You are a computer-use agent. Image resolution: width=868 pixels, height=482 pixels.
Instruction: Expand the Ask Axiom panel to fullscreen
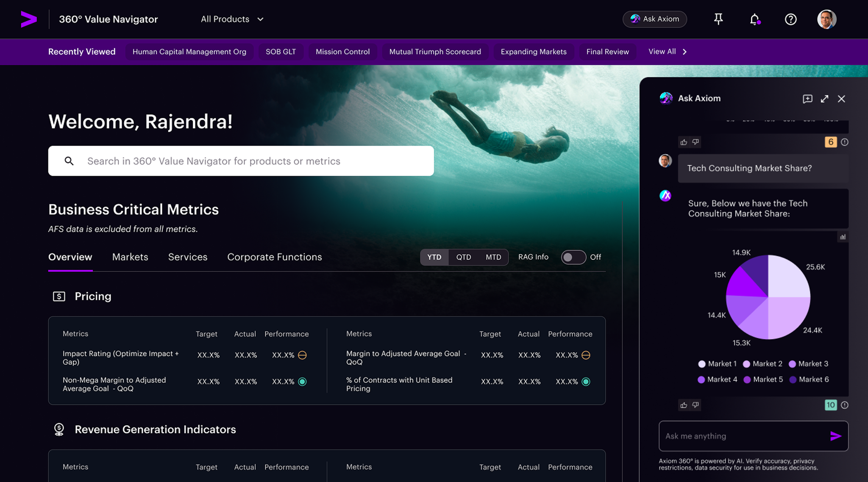(824, 99)
